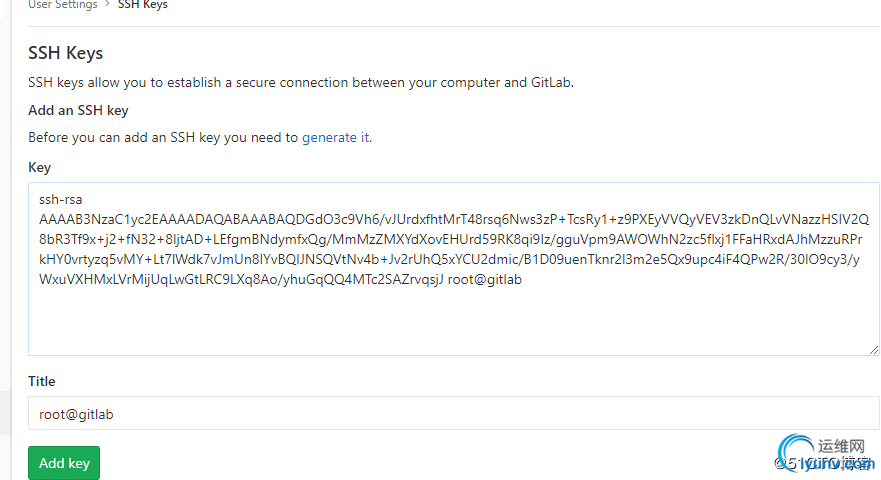This screenshot has height=480, width=881.
Task: Click the secure connection description sentence
Action: 301,82
